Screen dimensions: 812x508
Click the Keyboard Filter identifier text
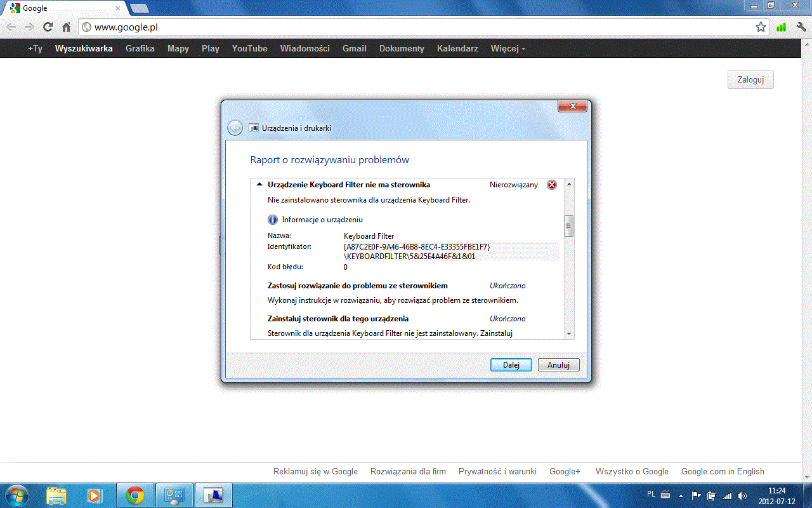pyautogui.click(x=417, y=251)
